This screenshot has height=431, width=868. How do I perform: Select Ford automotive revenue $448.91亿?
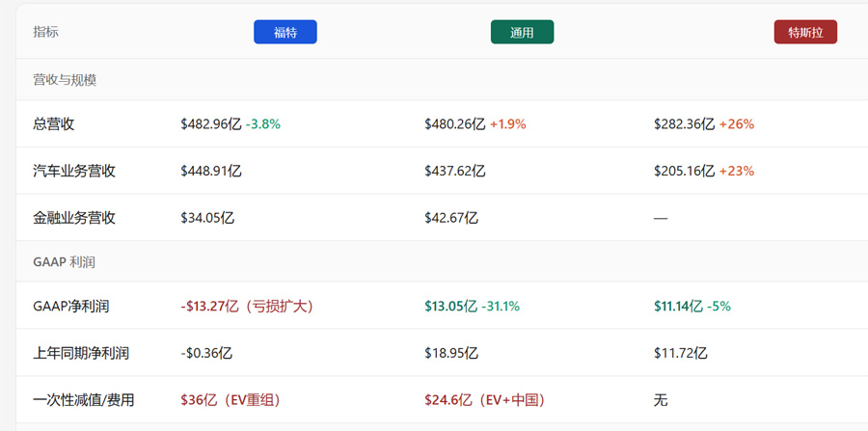pos(211,171)
